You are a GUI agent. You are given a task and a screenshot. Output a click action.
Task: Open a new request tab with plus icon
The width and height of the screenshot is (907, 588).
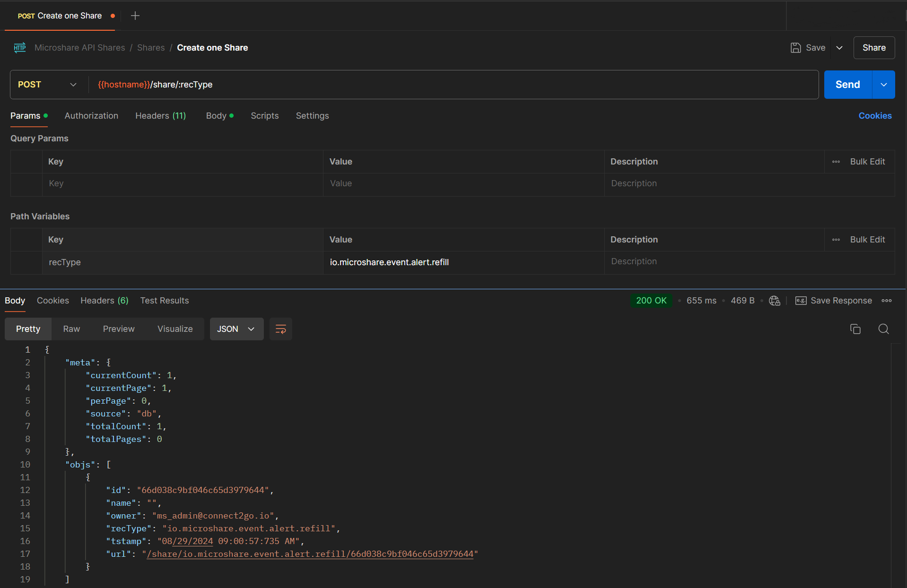click(x=135, y=16)
